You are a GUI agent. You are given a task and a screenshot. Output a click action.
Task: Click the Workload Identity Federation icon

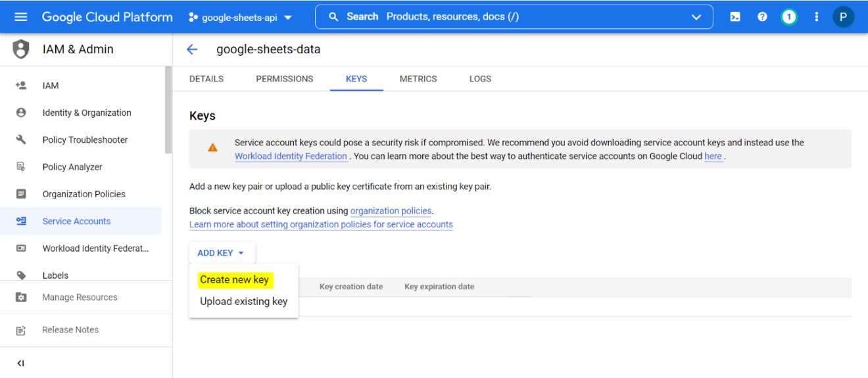pos(21,248)
